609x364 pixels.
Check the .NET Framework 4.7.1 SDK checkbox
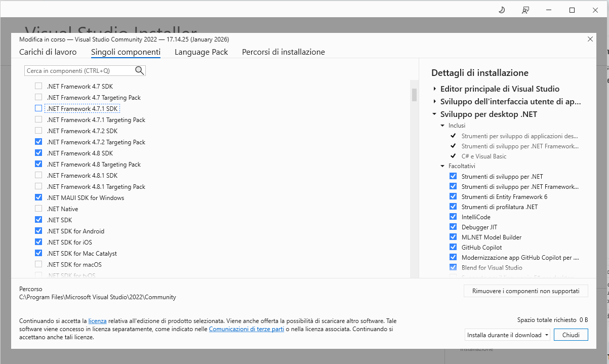tap(38, 108)
